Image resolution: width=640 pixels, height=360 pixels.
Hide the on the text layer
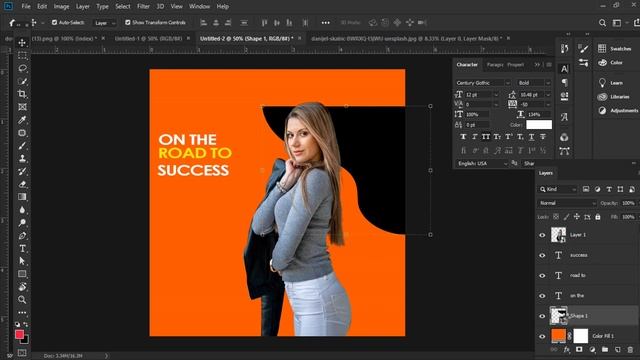(x=542, y=296)
